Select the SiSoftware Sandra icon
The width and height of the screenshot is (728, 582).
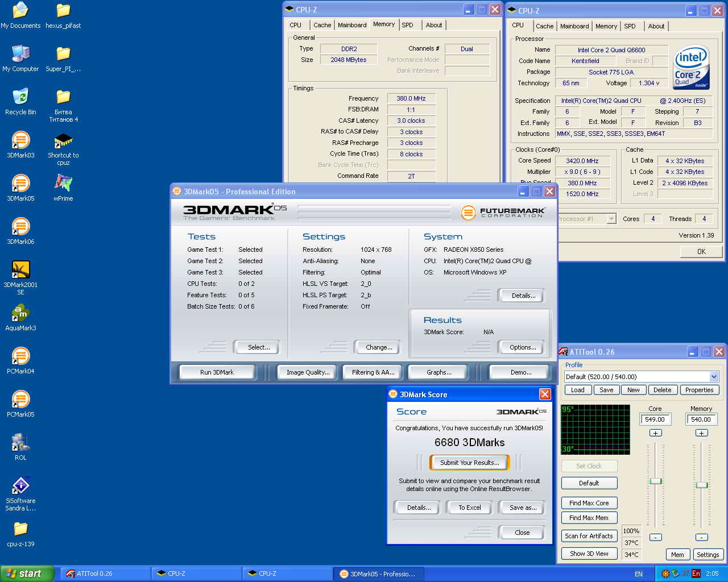(20, 494)
